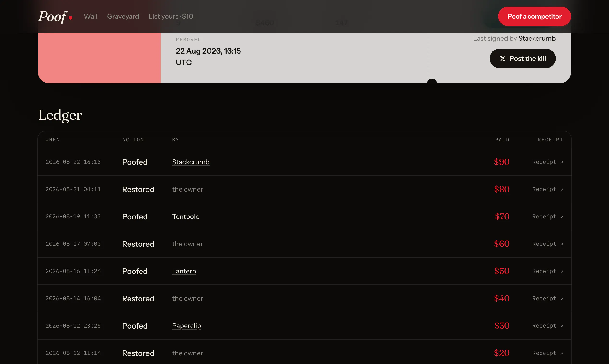Follow the Paperclip link in the ledger

click(186, 326)
